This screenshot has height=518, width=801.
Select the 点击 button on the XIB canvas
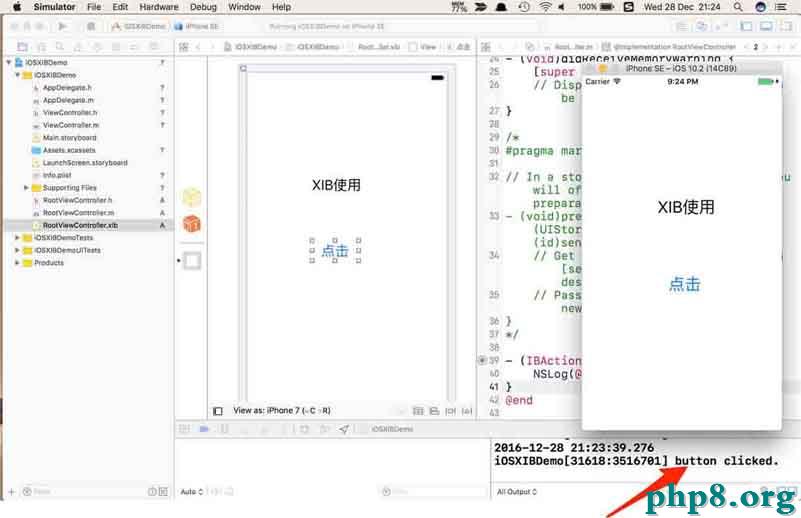pyautogui.click(x=335, y=250)
